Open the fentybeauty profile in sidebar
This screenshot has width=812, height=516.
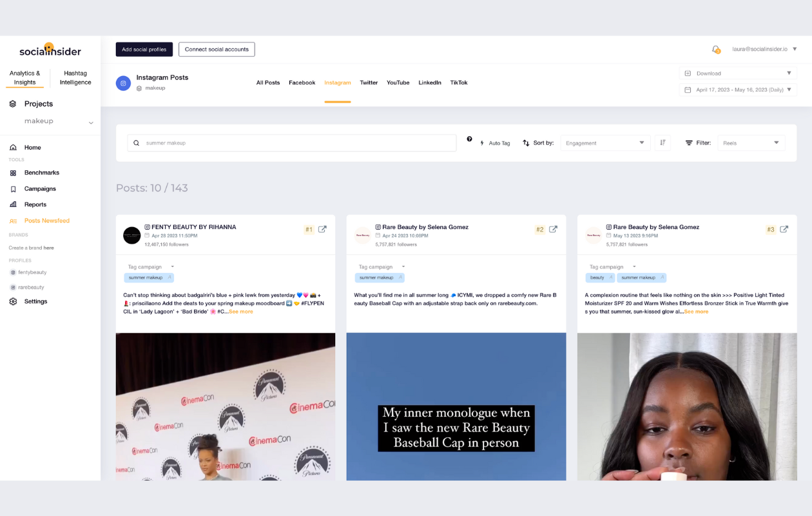32,272
